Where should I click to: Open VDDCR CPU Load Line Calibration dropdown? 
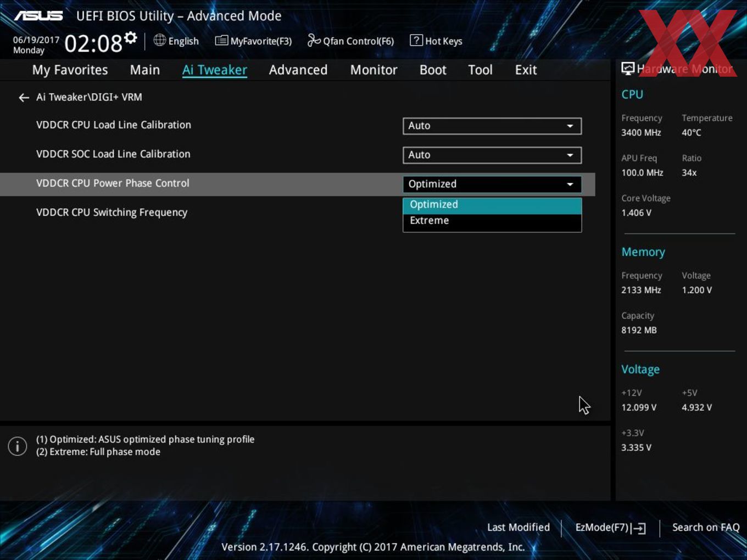(492, 126)
